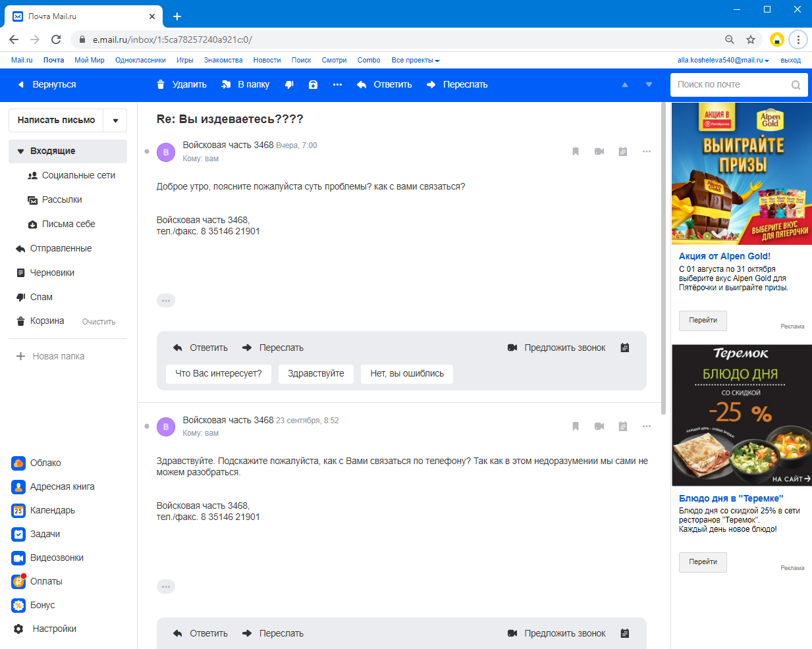Click the spam thumbs-down icon in toolbar

click(x=289, y=85)
